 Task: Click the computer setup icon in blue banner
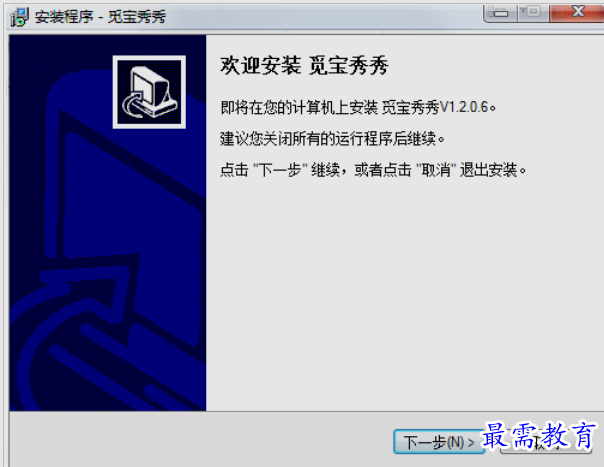click(149, 92)
